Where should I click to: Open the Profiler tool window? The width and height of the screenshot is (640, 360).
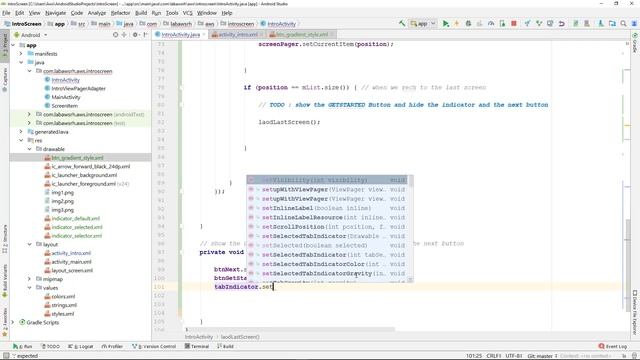(112, 346)
